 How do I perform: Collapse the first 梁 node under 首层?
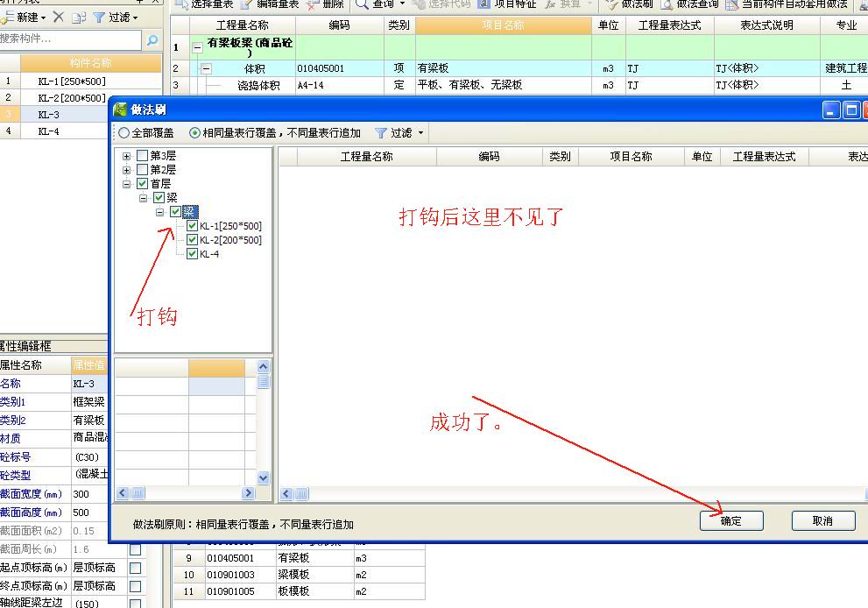pos(143,198)
